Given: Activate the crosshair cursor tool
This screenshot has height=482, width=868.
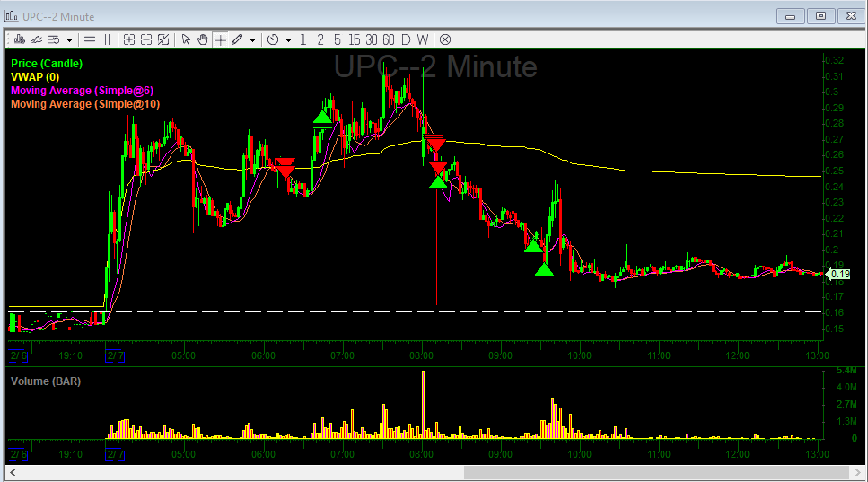Looking at the screenshot, I should (220, 39).
